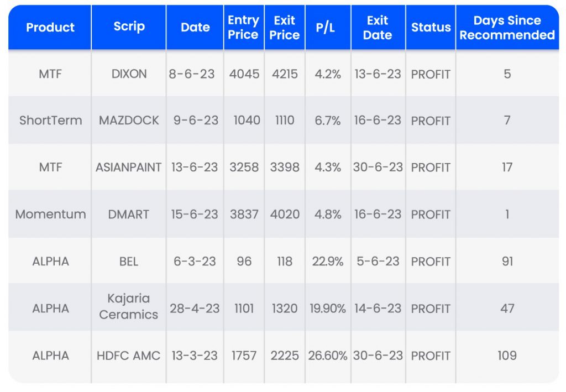Click the Exit Date column header
566x392 pixels.
pyautogui.click(x=378, y=27)
